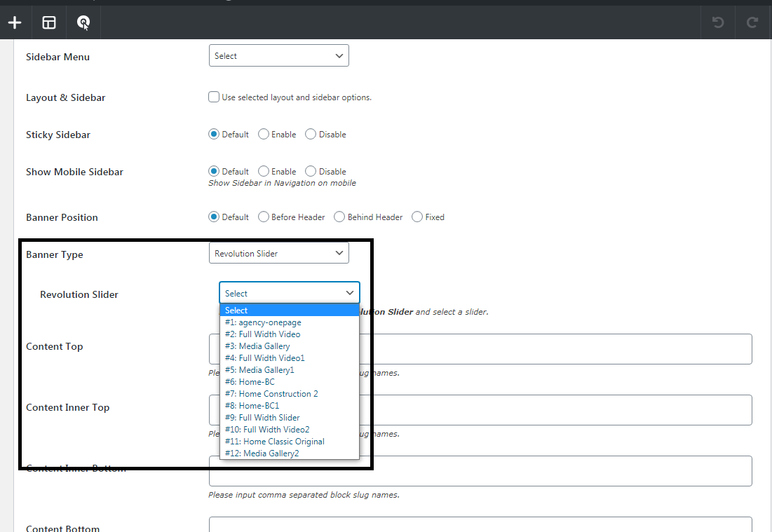Select '#12: Media Gallery2' from list

pos(262,453)
